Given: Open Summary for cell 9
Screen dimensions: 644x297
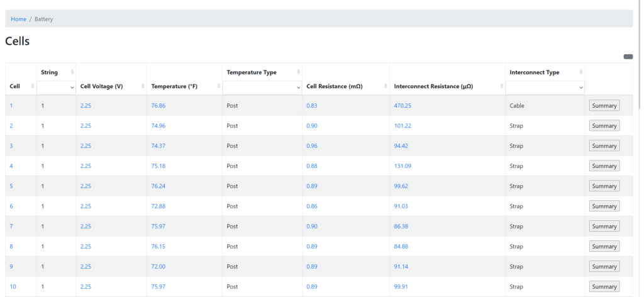Looking at the screenshot, I should tap(604, 267).
